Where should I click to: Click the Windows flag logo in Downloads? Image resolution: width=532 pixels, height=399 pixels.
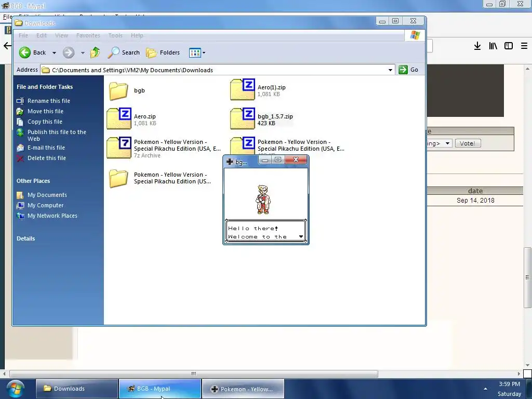point(415,35)
